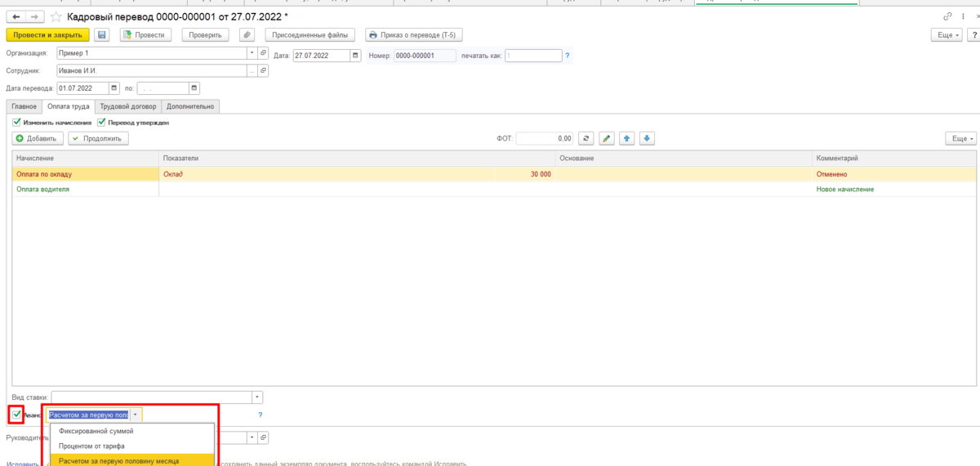This screenshot has width=980, height=466.
Task: Go back with the left arrow
Action: click(x=16, y=16)
